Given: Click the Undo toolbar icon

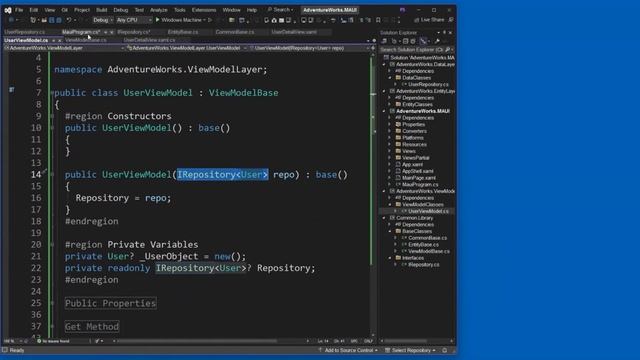Looking at the screenshot, I should (x=69, y=20).
